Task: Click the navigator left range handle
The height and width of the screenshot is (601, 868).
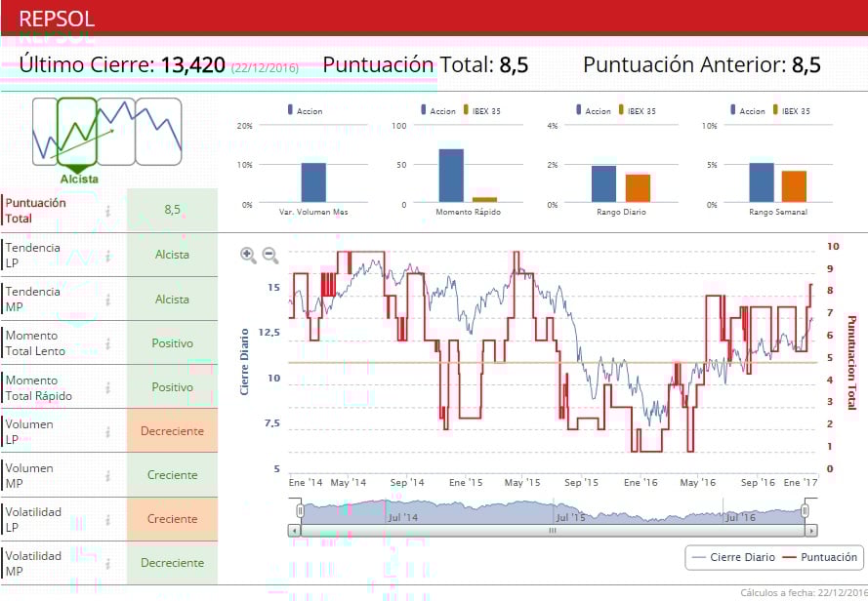Action: click(300, 510)
